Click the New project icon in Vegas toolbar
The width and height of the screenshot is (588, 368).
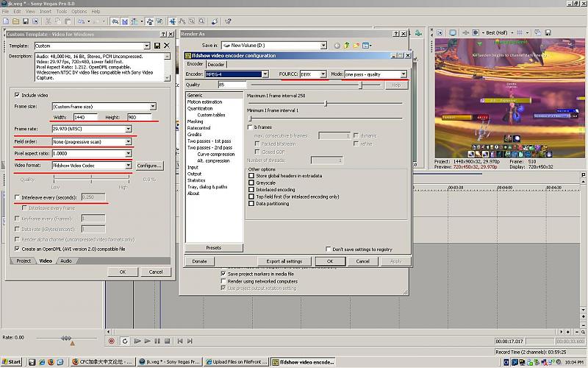[6, 22]
